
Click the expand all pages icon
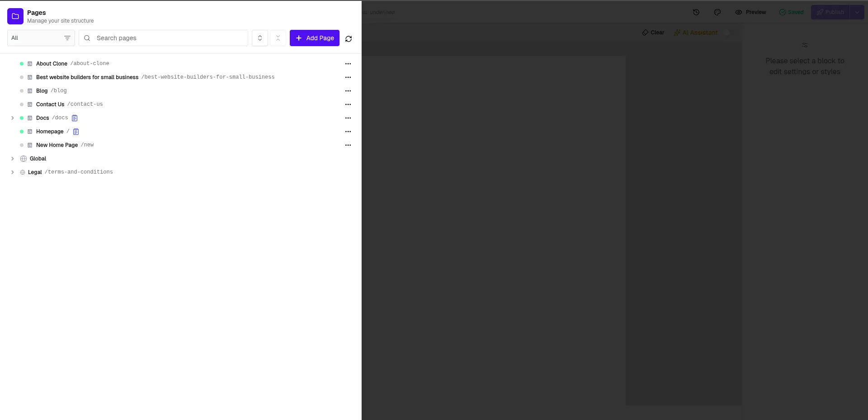click(x=260, y=38)
